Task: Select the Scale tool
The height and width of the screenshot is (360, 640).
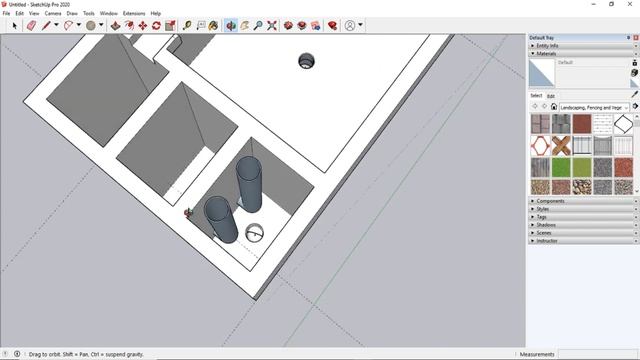Action: click(170, 25)
